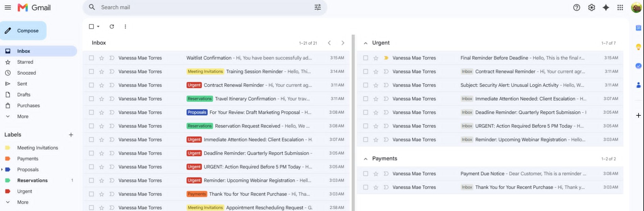Open the main menu hamburger icon

point(8,7)
